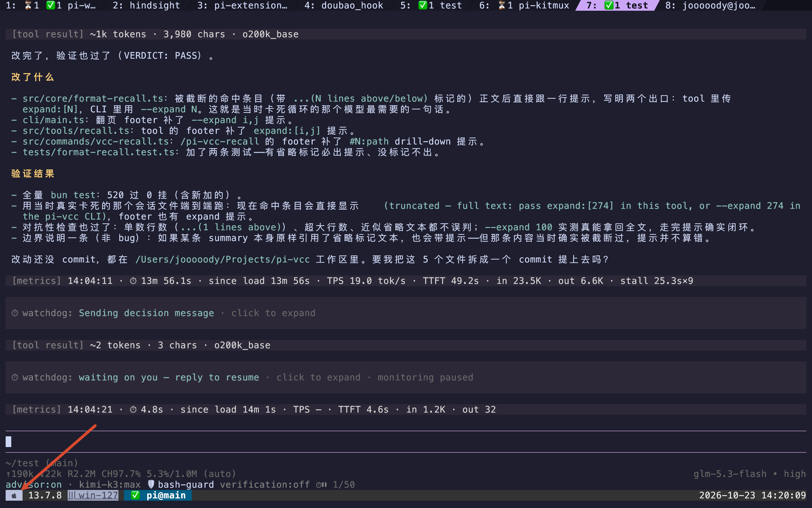Screen dimensions: 812x508
Task: Click the src/core/format-recall.ts file path
Action: (x=93, y=98)
